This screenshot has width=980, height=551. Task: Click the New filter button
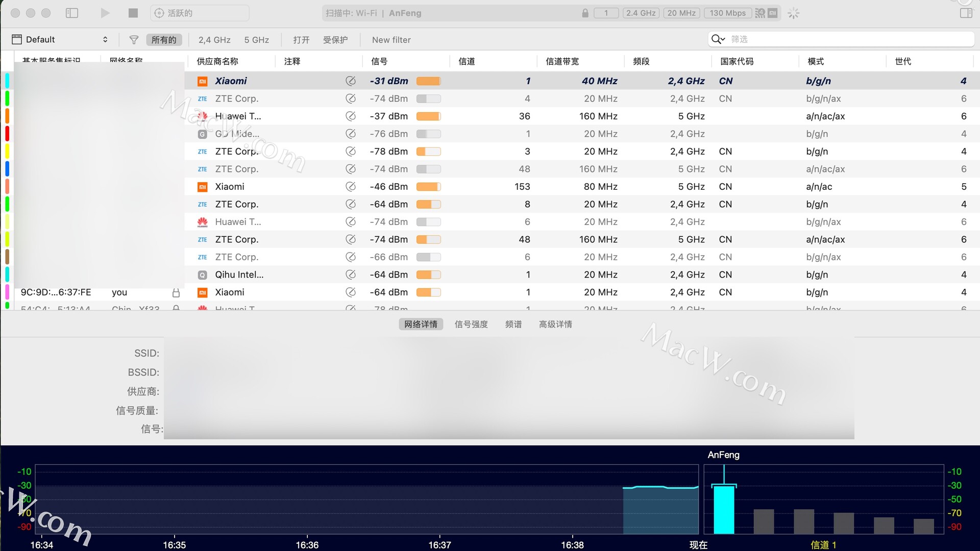[x=391, y=39]
